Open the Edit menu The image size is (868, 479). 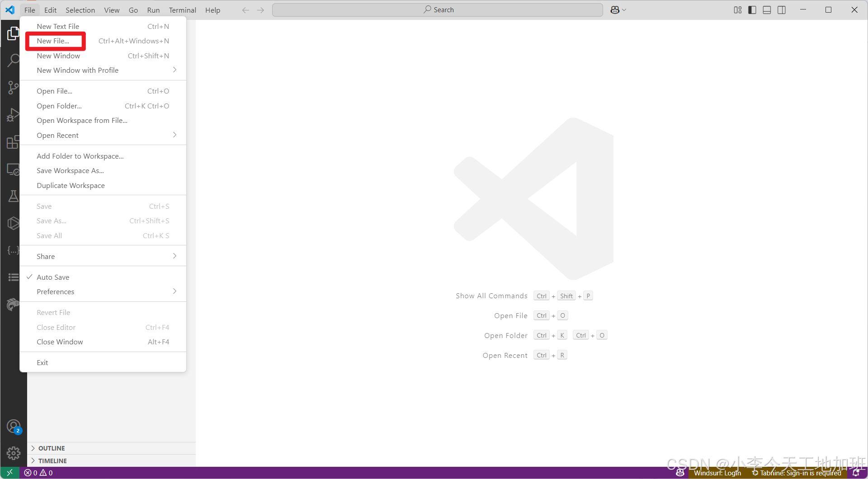[x=50, y=10]
